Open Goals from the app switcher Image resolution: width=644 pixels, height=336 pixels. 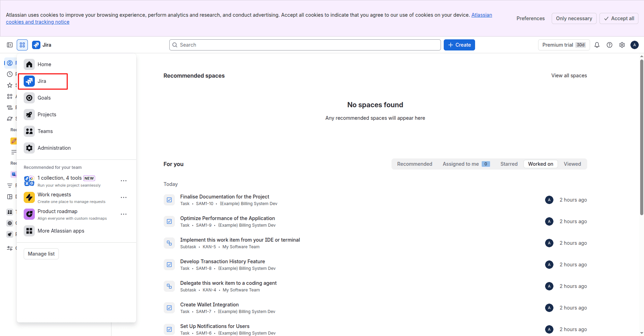coord(76,98)
